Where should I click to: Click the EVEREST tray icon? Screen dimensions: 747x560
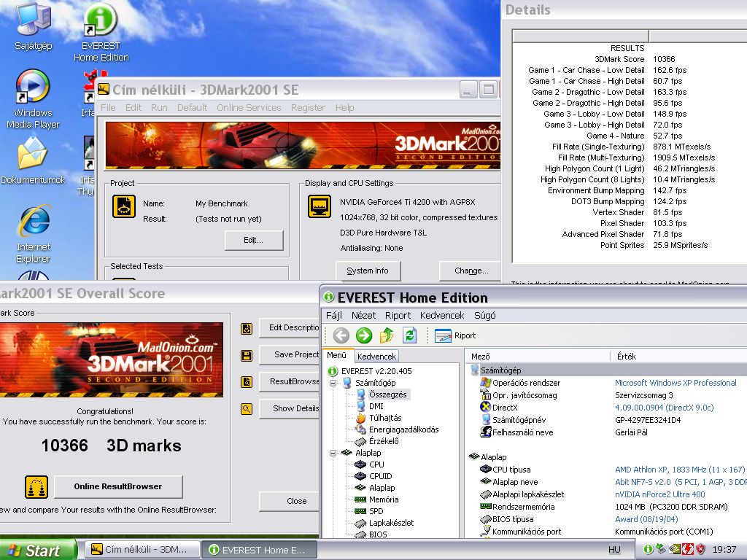click(x=648, y=549)
